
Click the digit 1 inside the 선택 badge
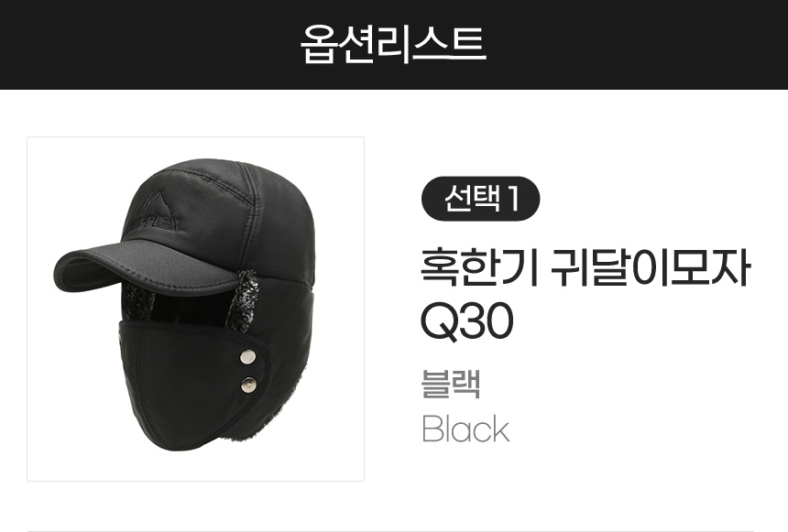513,199
